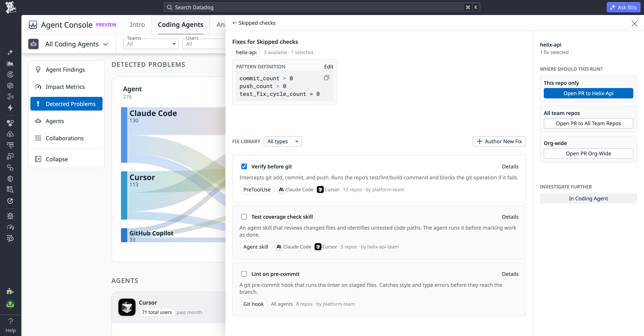Screen dimensions: 644x336
Task: Uncheck the Verify before git checkbox
Action: 244,166
